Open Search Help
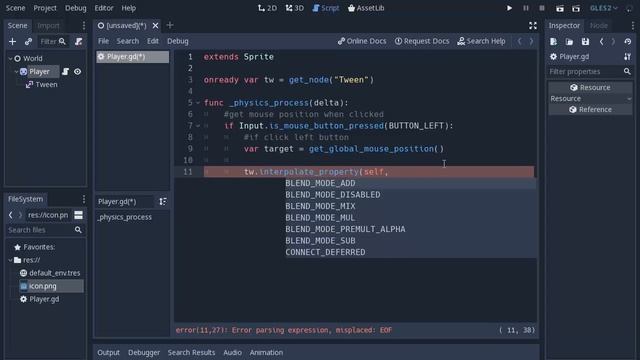This screenshot has width=640, height=360. [481, 41]
